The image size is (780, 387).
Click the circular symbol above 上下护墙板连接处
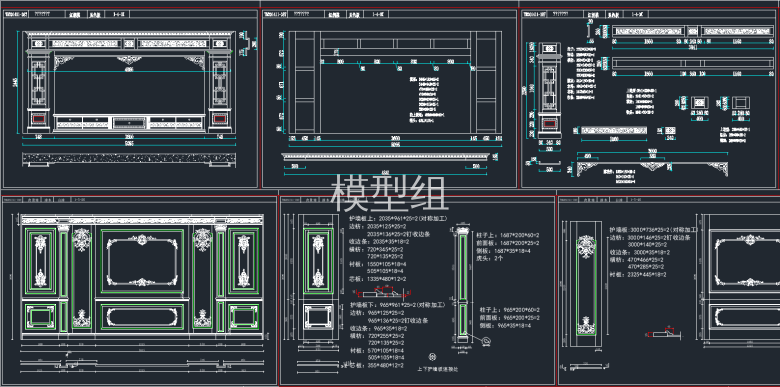pyautogui.click(x=432, y=357)
